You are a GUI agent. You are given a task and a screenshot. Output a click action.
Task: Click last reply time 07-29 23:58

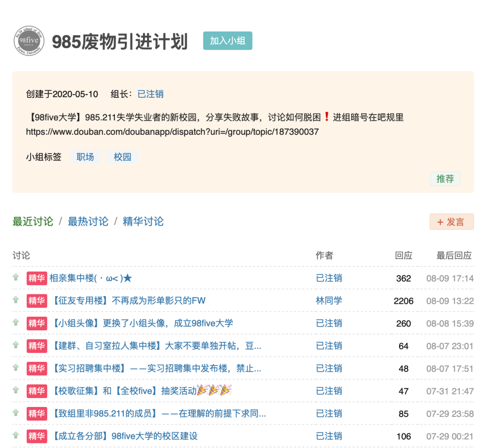[450, 414]
